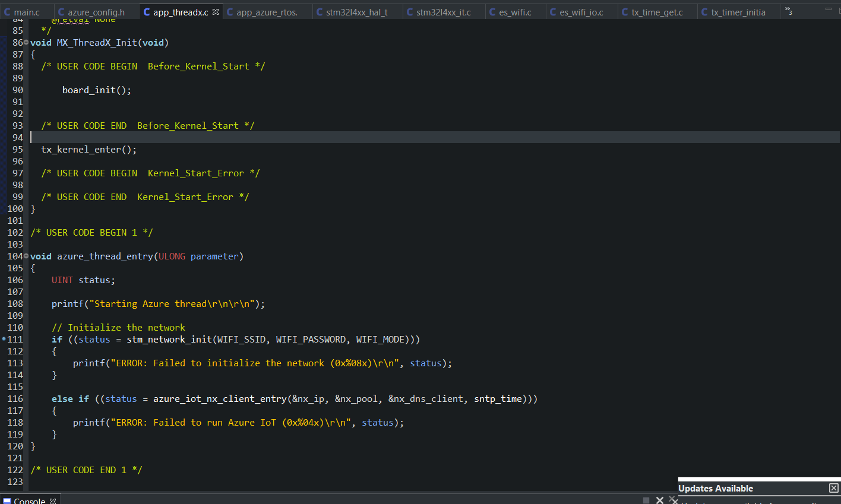Collapse the azure_thread_entry function fold
The image size is (841, 504).
[x=26, y=256]
